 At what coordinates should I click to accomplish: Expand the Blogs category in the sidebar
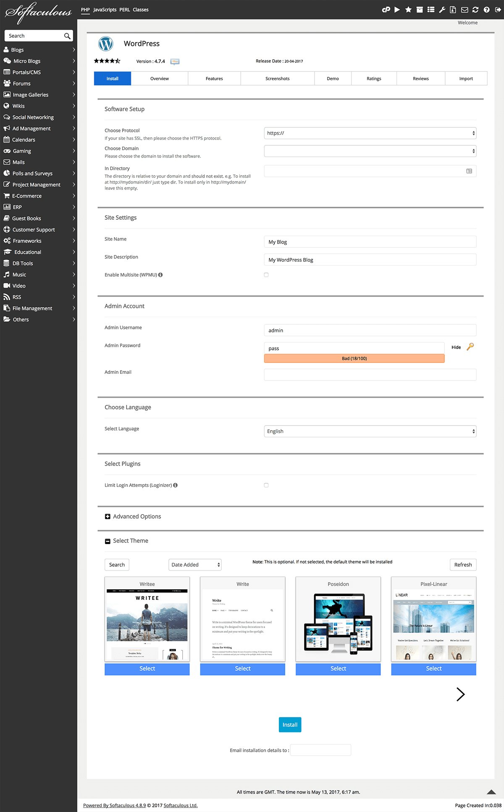click(x=39, y=50)
